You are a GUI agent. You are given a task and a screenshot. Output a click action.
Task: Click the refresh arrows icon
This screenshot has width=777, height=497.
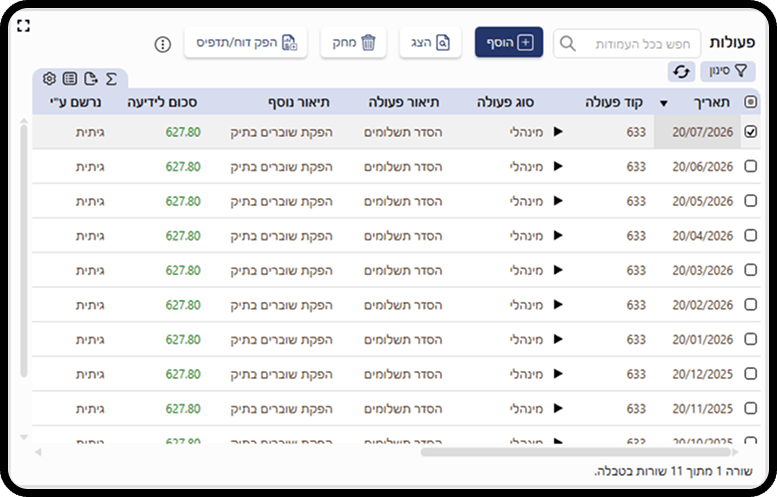point(681,72)
